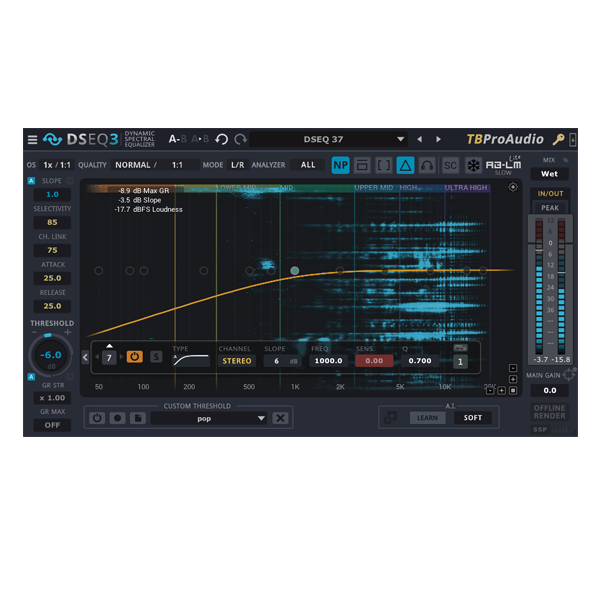Click the threshold knob showing -6.0

click(51, 355)
